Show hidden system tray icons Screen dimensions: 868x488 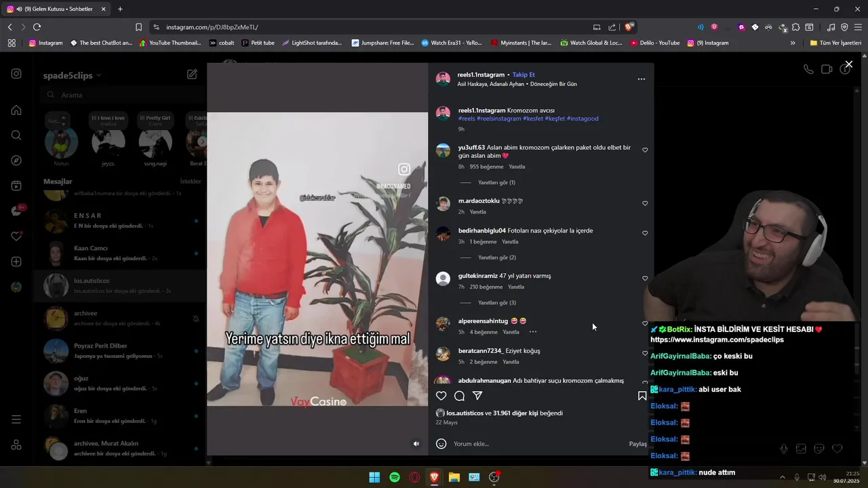click(782, 477)
